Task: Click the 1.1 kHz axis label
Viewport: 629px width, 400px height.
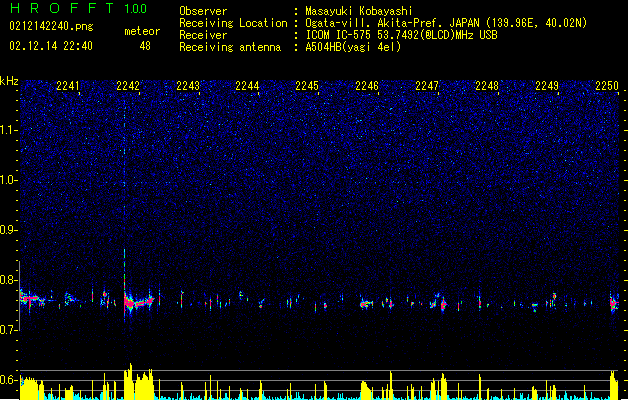Action: pyautogui.click(x=9, y=130)
